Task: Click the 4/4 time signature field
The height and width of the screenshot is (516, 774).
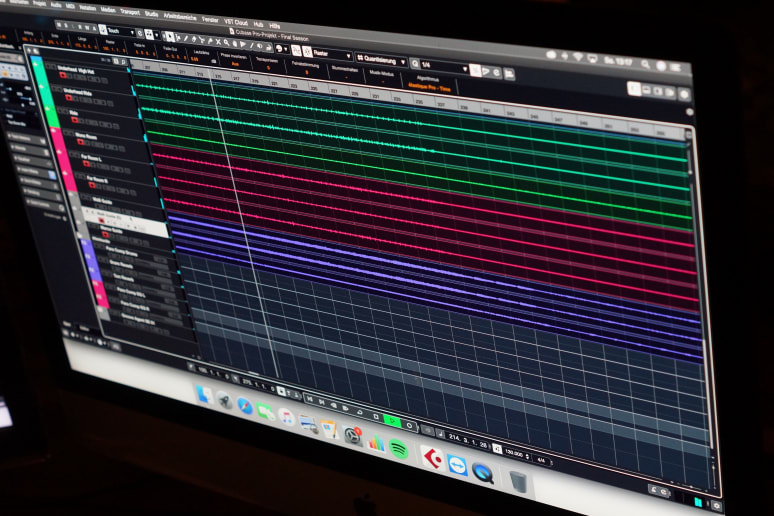Action: click(541, 460)
